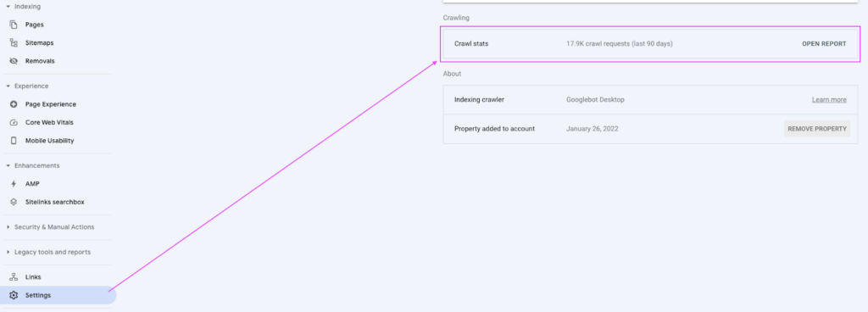
Task: Open Sitemaps via its tree icon
Action: coord(14,42)
